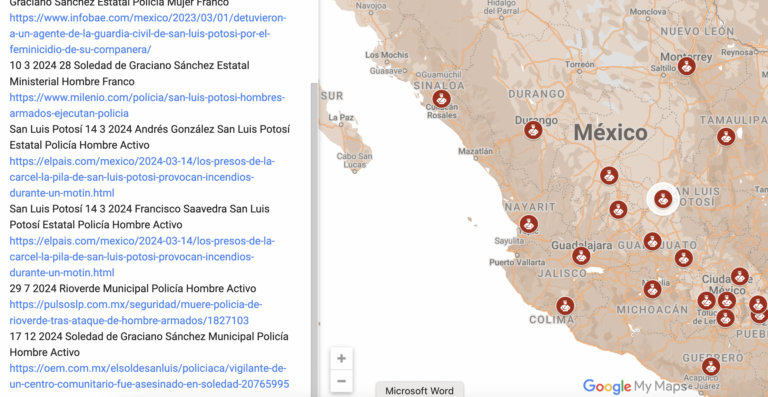Select the marker between Durango and San Luis Potosí
Screen dimensions: 768x397
point(609,175)
